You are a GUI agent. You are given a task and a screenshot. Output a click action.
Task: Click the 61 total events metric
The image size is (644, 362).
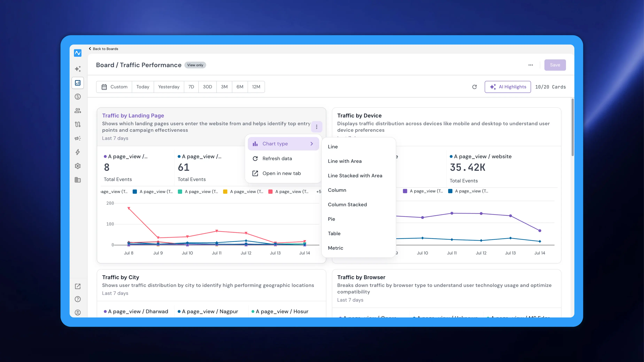pos(184,167)
